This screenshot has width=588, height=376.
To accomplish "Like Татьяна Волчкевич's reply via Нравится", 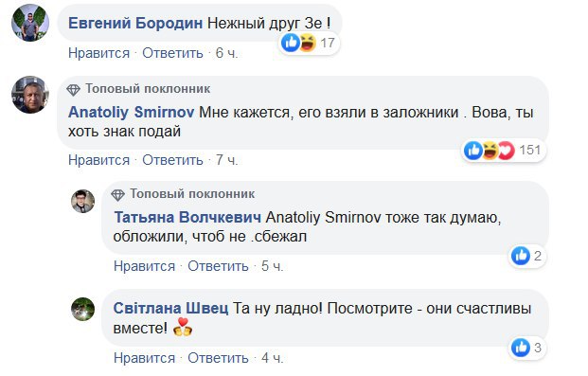I will [144, 266].
